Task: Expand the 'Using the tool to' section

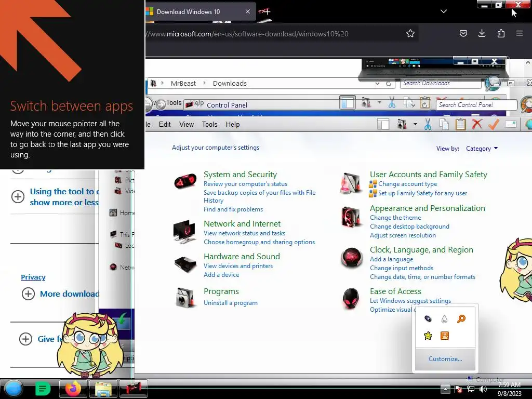Action: coord(18,197)
